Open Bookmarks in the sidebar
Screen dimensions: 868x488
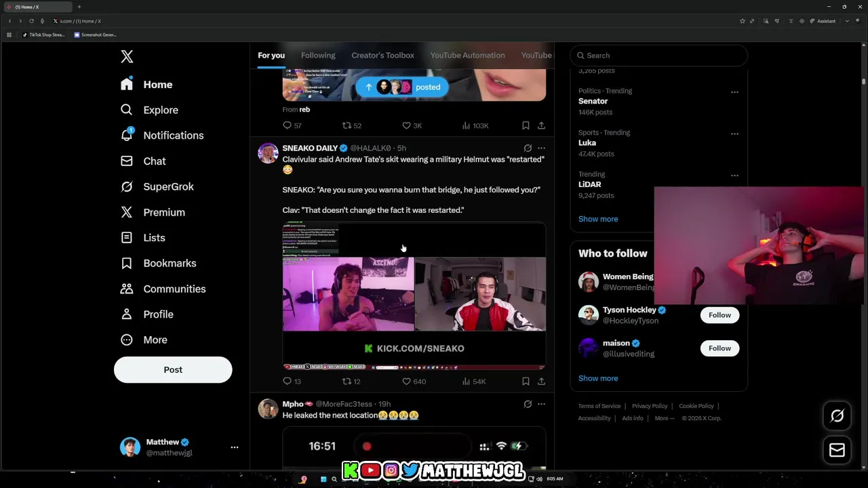[x=159, y=263]
